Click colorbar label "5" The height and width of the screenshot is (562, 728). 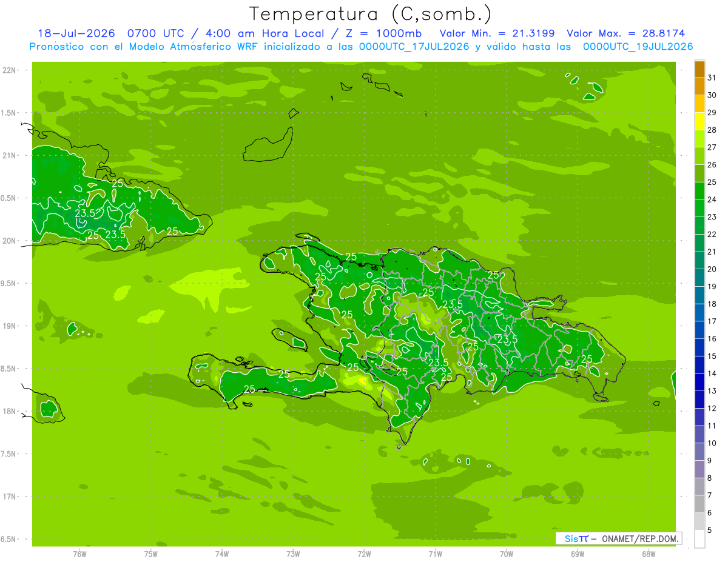710,530
